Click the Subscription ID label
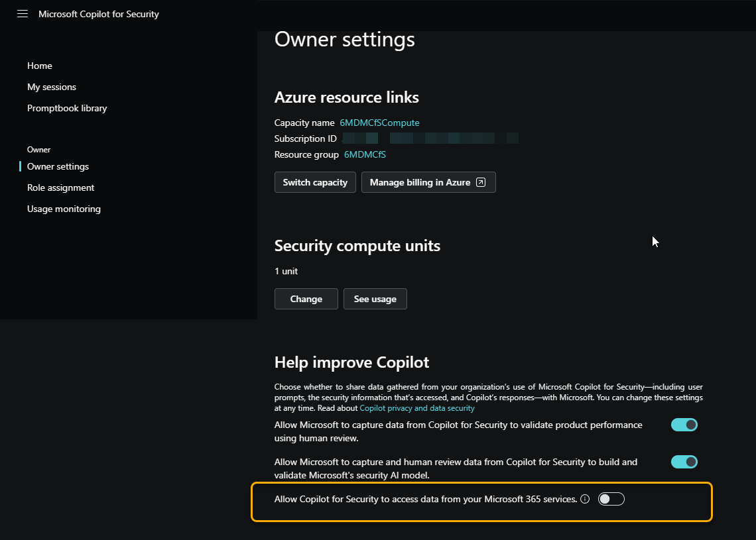Viewport: 756px width, 540px height. [305, 138]
